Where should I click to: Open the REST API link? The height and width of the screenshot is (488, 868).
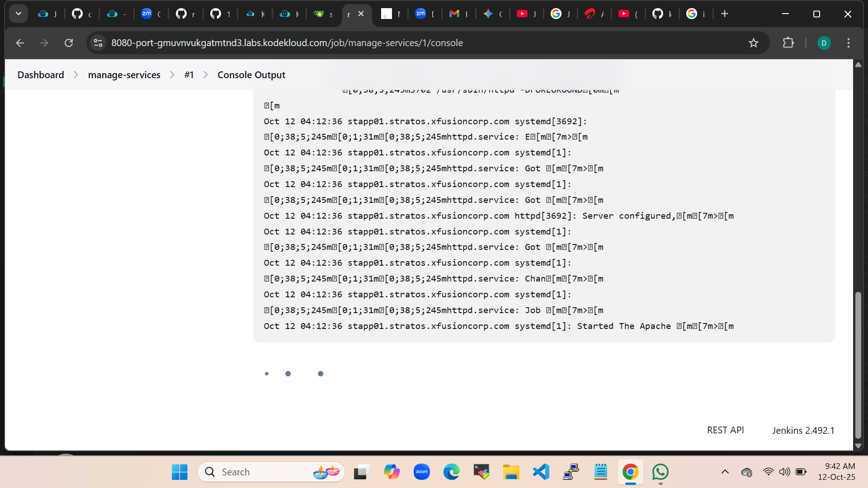[725, 430]
